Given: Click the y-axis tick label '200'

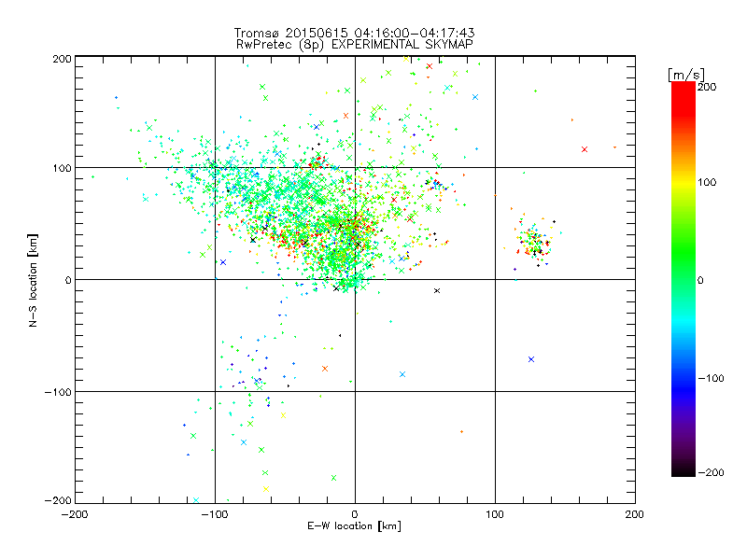Looking at the screenshot, I should [x=62, y=59].
